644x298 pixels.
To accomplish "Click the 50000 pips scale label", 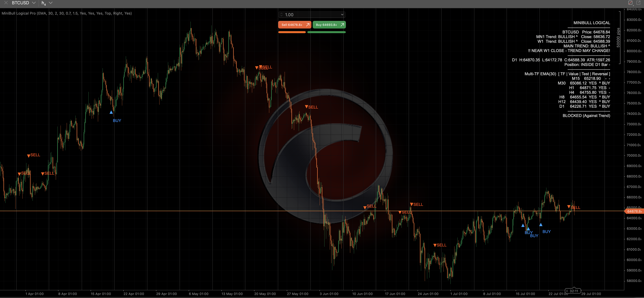I will 618,37.
